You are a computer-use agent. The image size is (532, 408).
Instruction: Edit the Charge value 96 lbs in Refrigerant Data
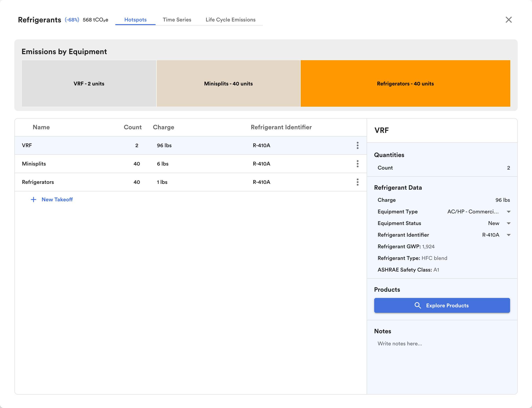[x=503, y=200]
